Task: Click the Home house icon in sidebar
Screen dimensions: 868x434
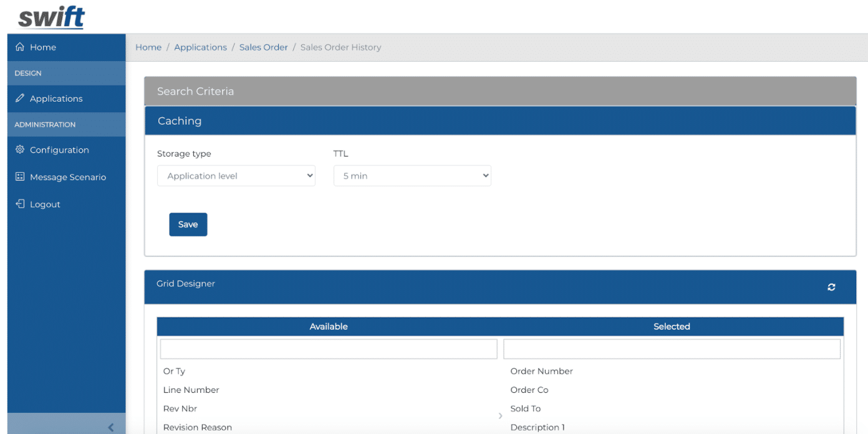Action: 20,47
